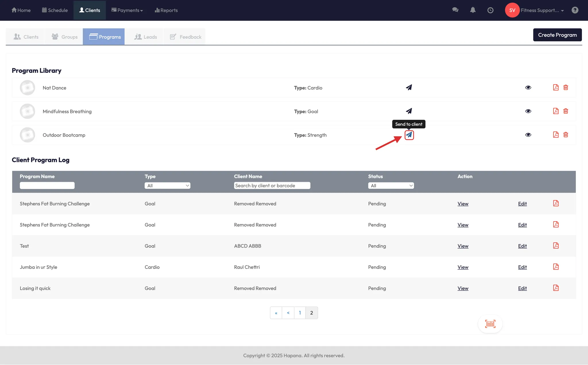The height and width of the screenshot is (365, 588).
Task: Click send icon for Nat Dance
Action: [409, 87]
